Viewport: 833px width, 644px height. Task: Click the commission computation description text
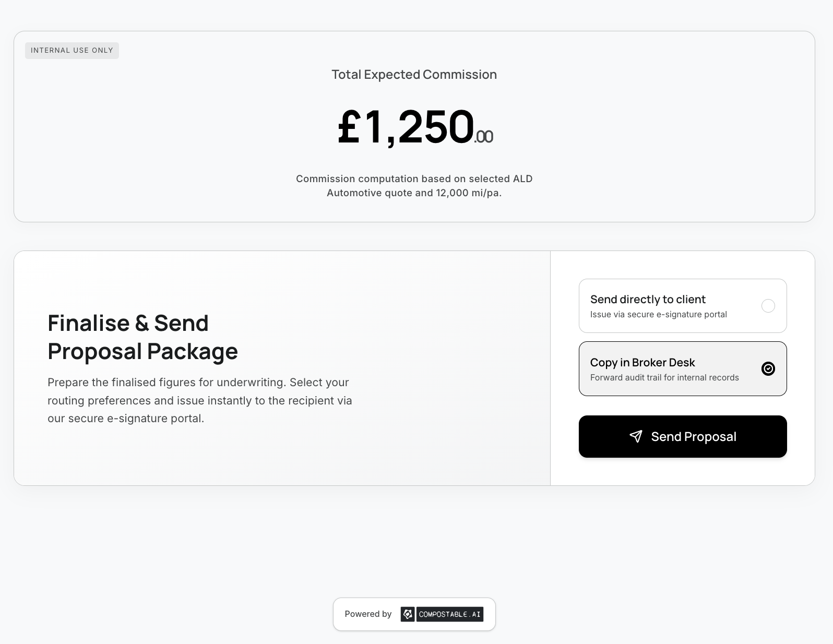(414, 186)
